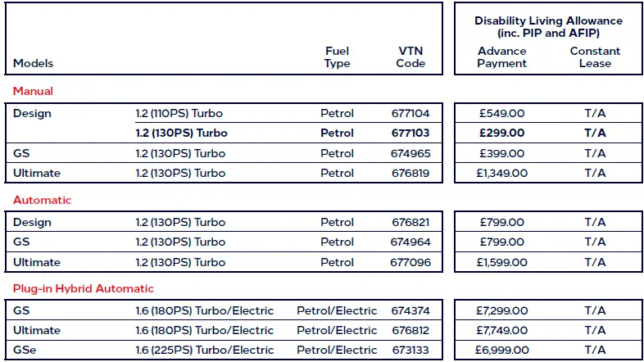Select VTN code 674374
Image resolution: width=644 pixels, height=362 pixels.
point(410,310)
